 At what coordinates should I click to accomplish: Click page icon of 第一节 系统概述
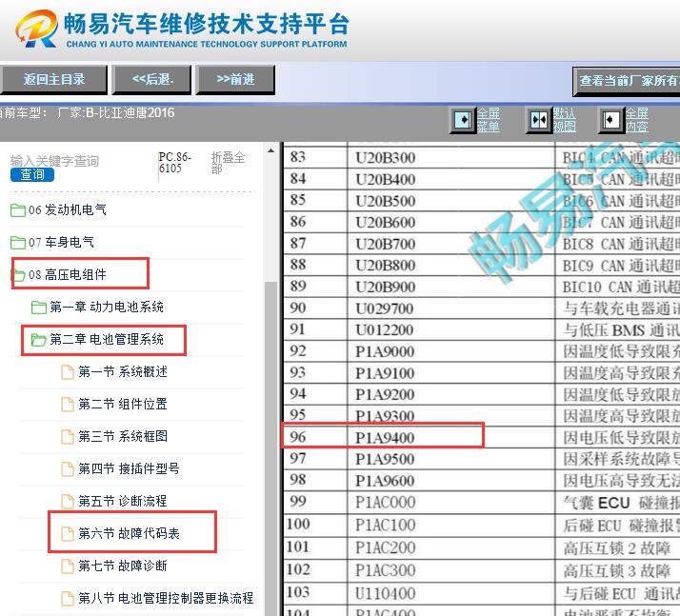(x=68, y=372)
